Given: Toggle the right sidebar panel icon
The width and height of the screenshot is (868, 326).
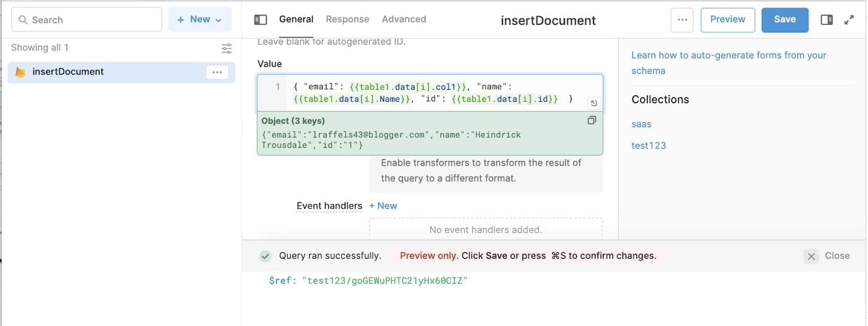Looking at the screenshot, I should coord(826,20).
